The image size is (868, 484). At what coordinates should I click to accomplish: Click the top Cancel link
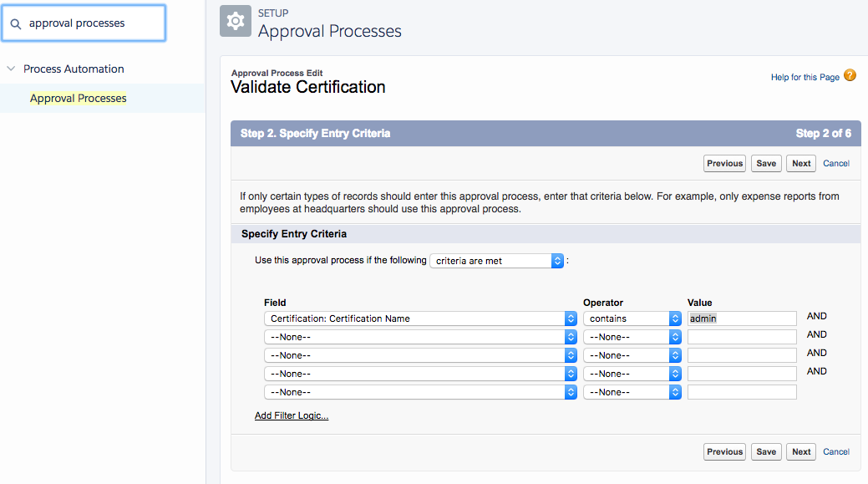(x=836, y=164)
